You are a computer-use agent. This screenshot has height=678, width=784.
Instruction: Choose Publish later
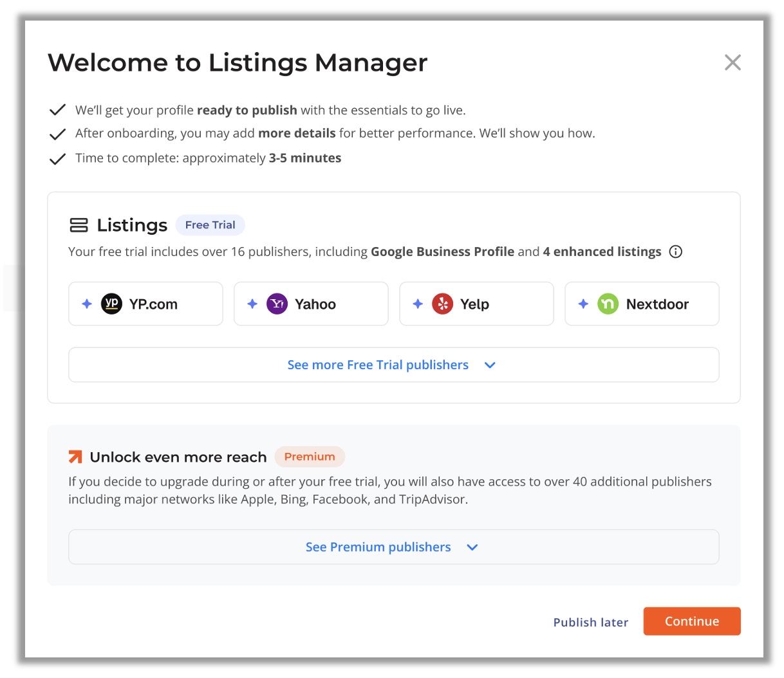point(591,622)
